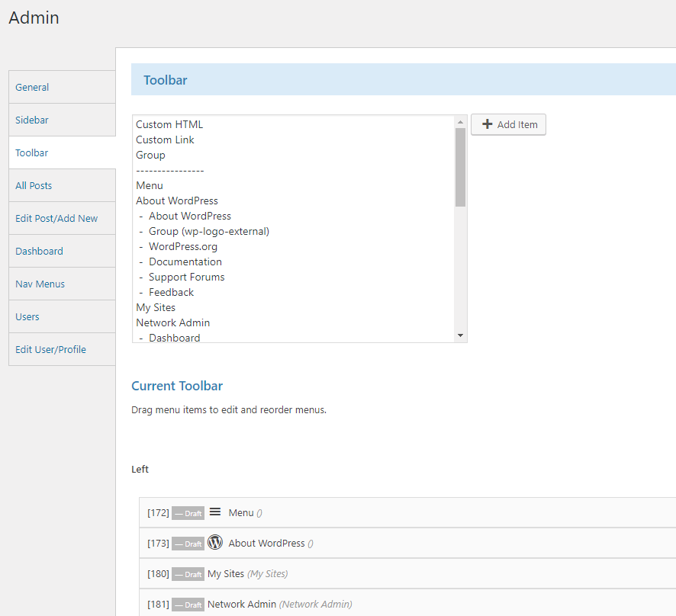Switch to Edit User/Profile tab
676x616 pixels.
(x=50, y=349)
